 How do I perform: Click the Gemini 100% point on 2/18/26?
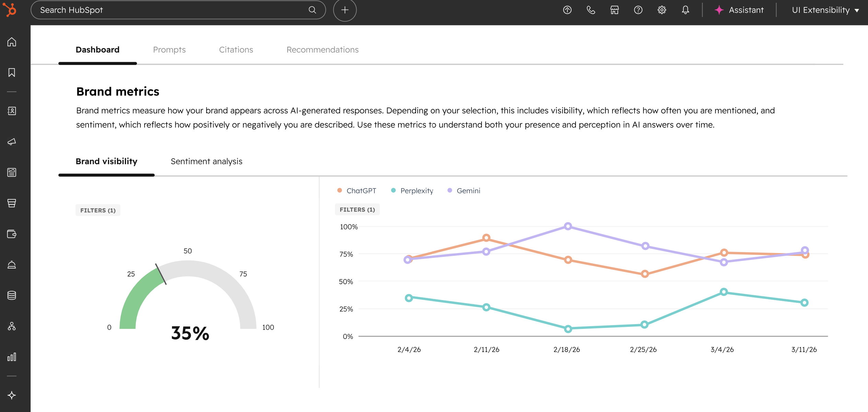[x=568, y=226]
